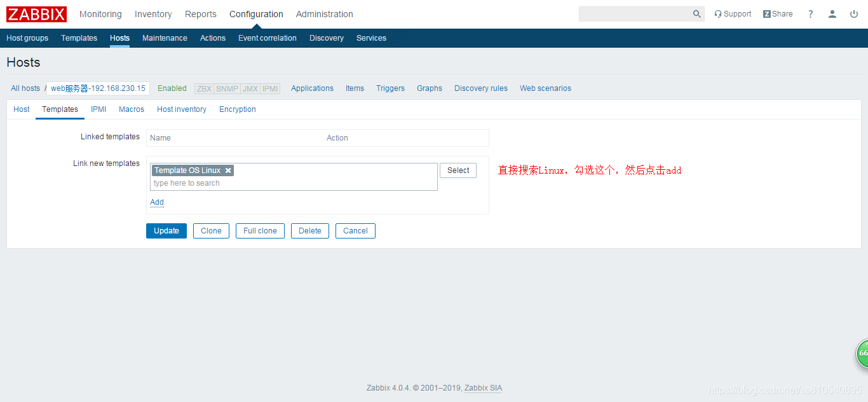Go to Actions submenu

213,38
